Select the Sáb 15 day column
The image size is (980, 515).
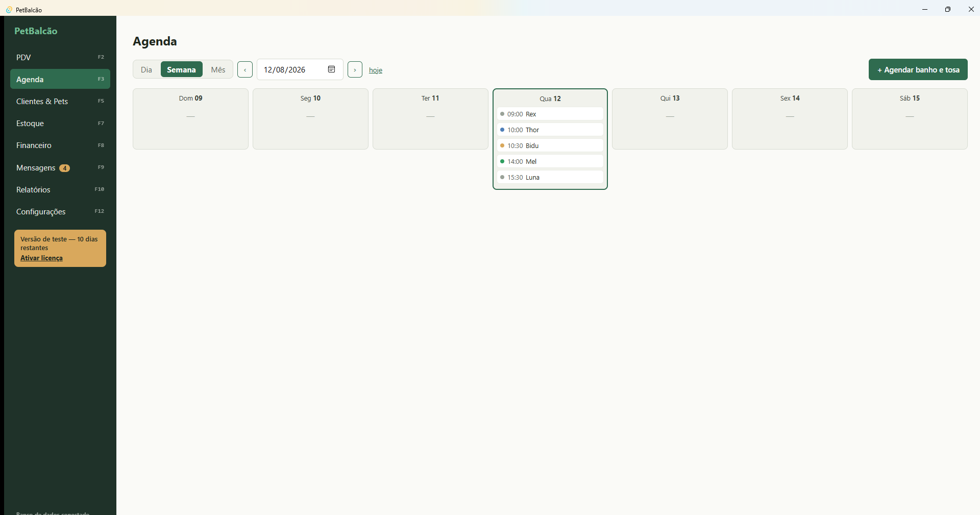tap(910, 119)
